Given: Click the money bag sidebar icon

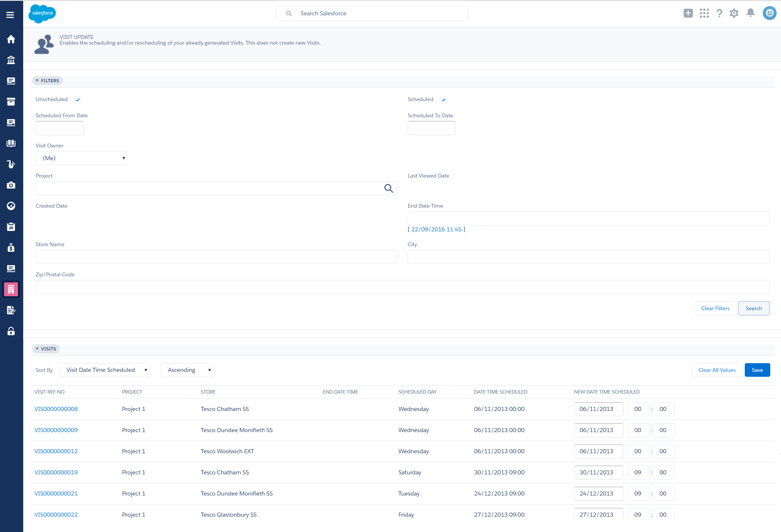Looking at the screenshot, I should (11, 248).
